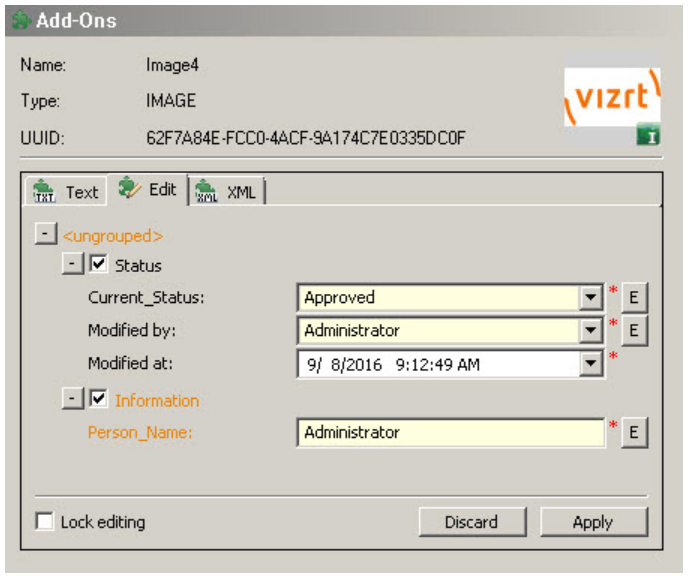Collapse the Information section
This screenshot has width=689, height=581.
(73, 399)
